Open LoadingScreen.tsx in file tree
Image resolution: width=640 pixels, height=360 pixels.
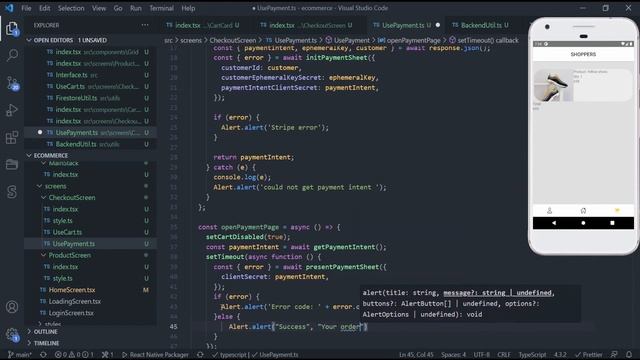click(75, 301)
